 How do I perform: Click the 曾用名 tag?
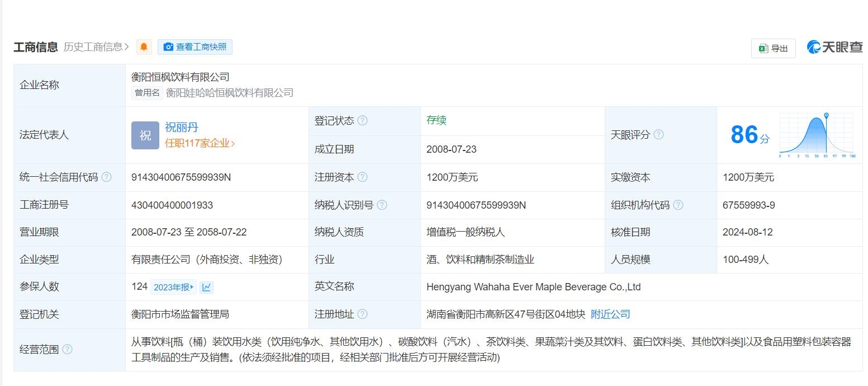coord(147,93)
